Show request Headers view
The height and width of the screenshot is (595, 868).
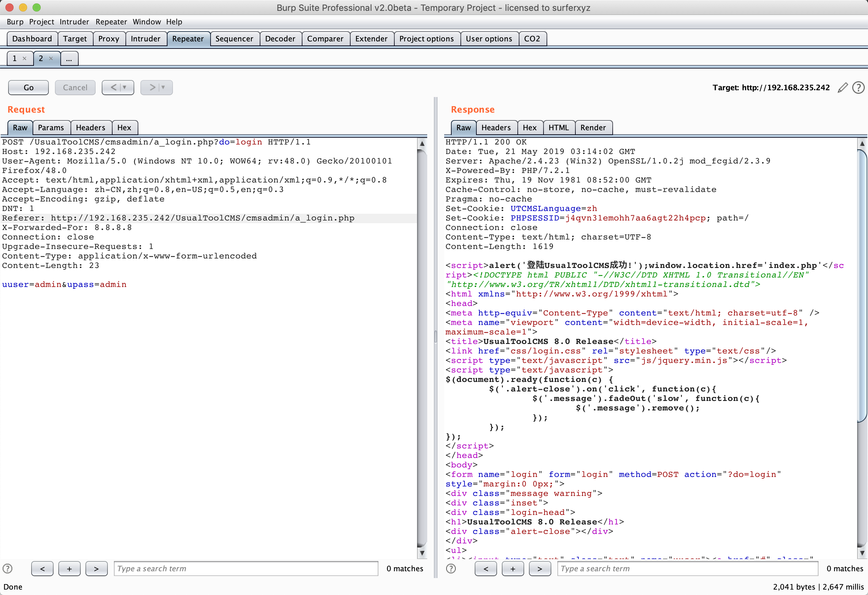click(91, 128)
